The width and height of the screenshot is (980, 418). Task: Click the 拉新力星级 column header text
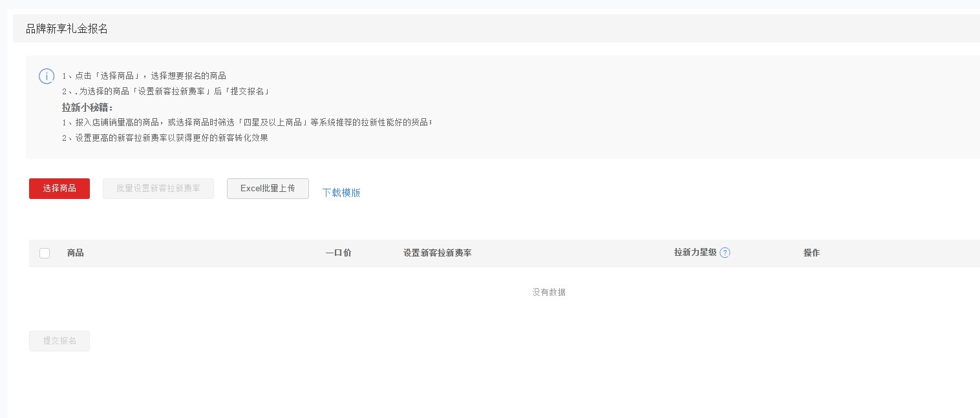pyautogui.click(x=695, y=253)
